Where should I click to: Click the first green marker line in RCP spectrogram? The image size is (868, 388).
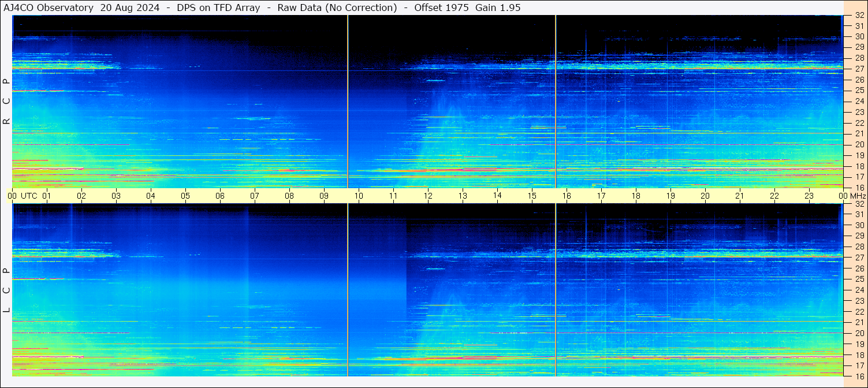click(348, 102)
